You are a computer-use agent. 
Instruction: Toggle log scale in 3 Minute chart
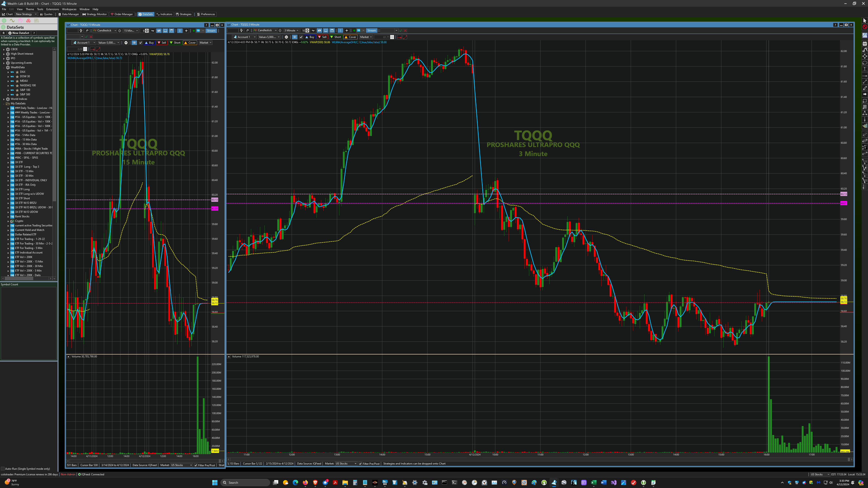313,30
